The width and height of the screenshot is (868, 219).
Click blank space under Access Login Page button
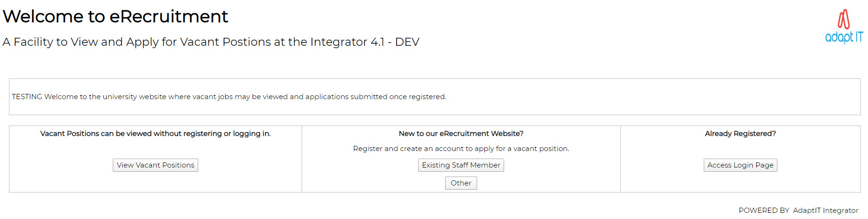tap(740, 183)
